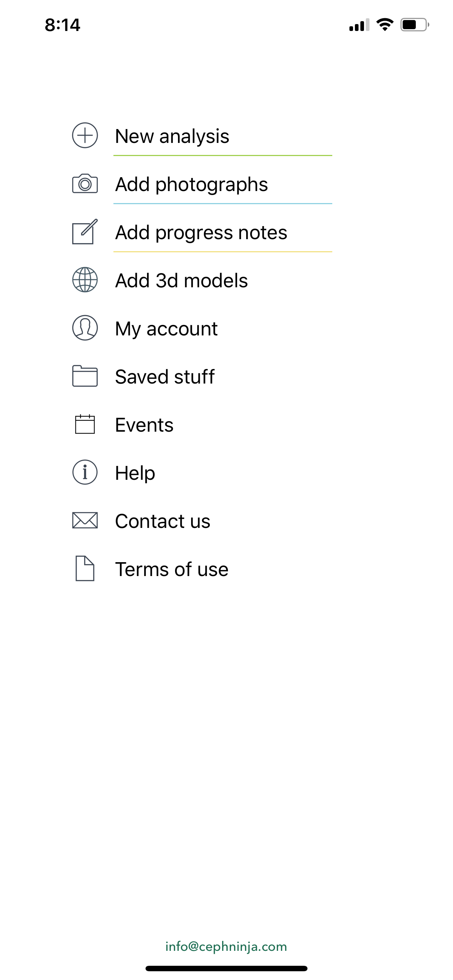Go to My account
The image size is (453, 980).
pos(166,329)
